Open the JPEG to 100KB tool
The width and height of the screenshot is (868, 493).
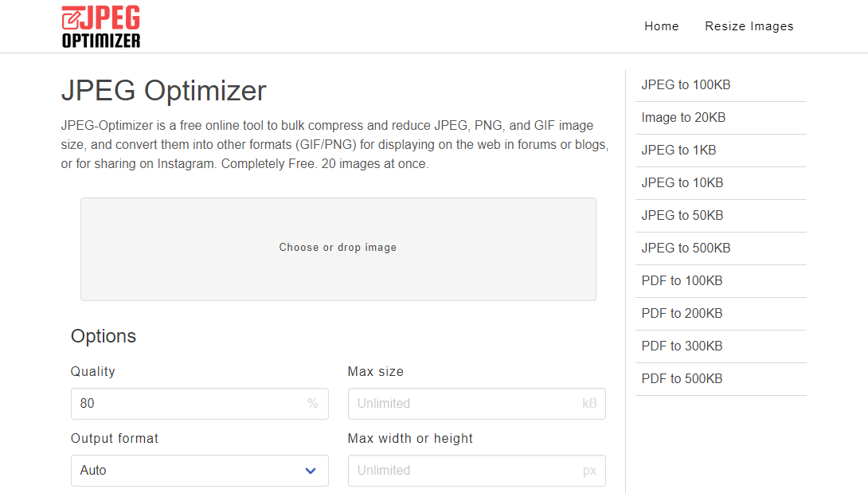(682, 84)
